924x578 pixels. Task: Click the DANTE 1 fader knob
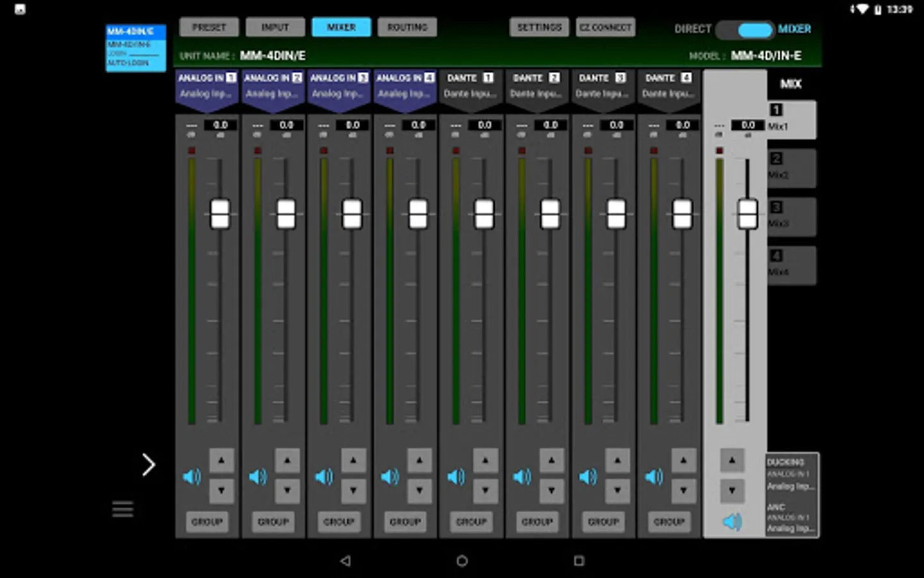click(484, 214)
